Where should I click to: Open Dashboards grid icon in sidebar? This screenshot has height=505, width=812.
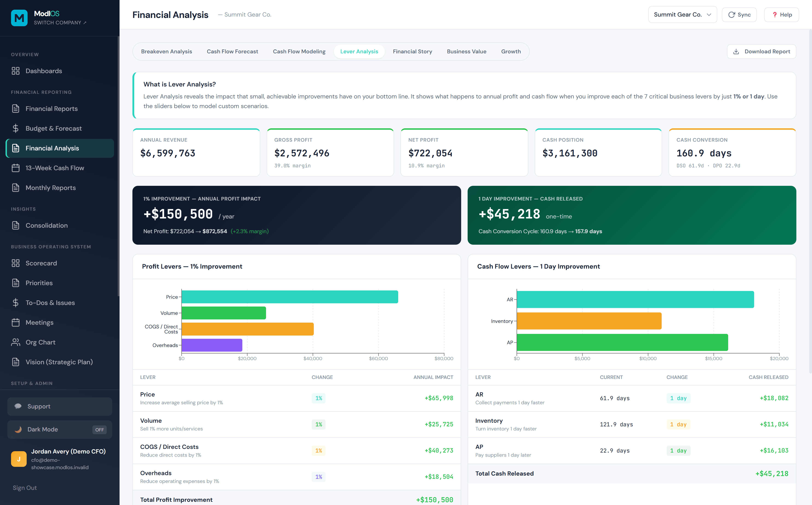tap(15, 71)
